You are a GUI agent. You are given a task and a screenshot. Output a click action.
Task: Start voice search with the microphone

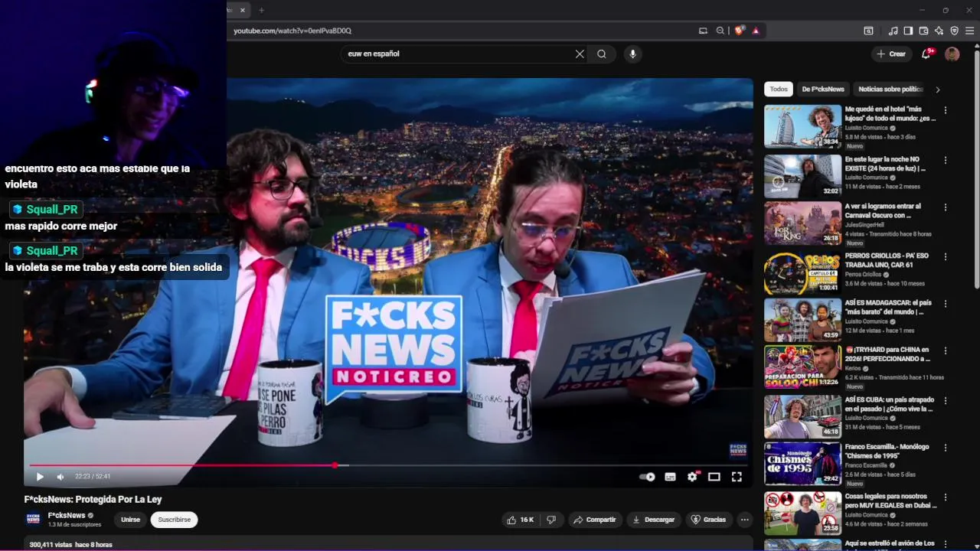click(x=632, y=54)
